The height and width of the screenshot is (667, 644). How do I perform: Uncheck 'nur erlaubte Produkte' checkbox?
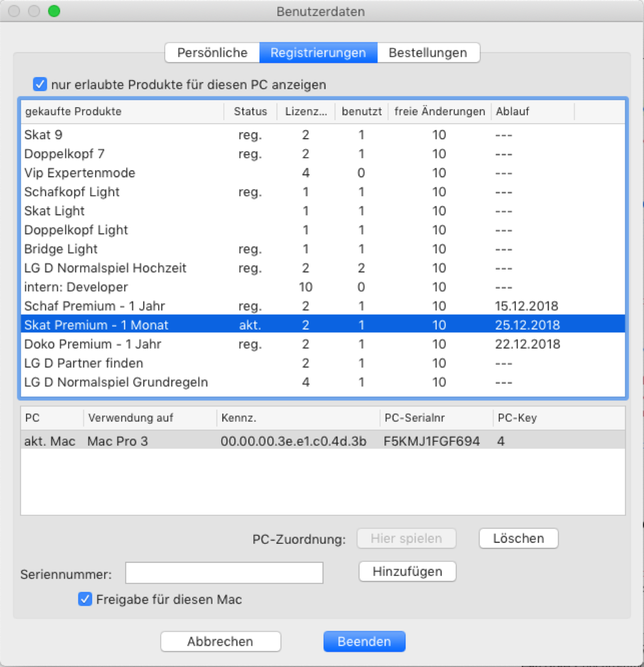(40, 84)
